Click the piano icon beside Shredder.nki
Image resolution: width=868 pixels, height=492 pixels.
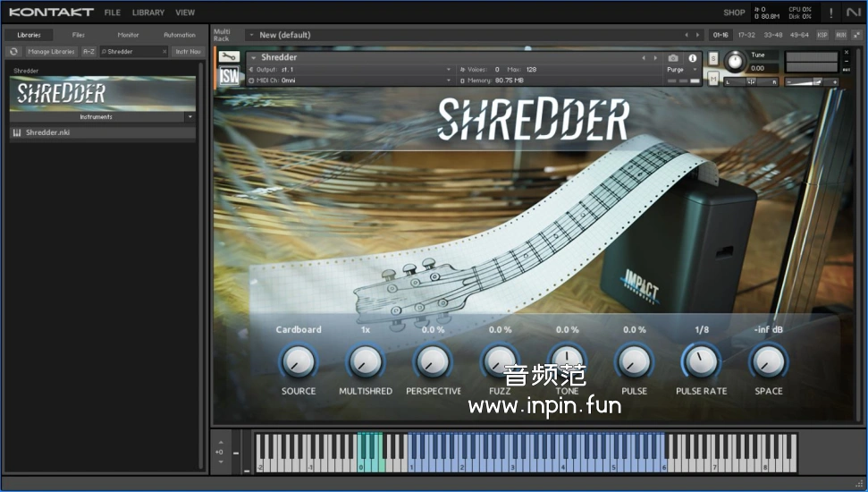pyautogui.click(x=17, y=133)
